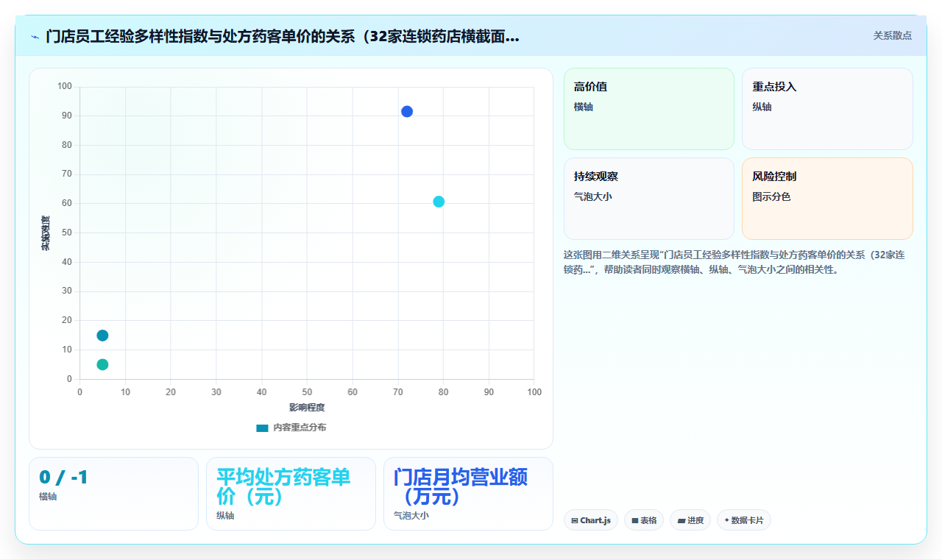Open the 风险控制 card
Viewport: 942px width, 560px height.
tap(827, 199)
